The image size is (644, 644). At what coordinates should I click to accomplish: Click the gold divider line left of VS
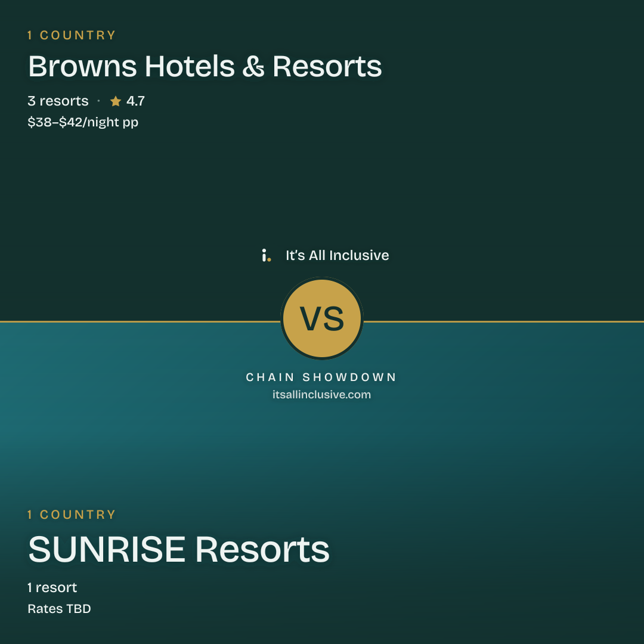click(140, 321)
